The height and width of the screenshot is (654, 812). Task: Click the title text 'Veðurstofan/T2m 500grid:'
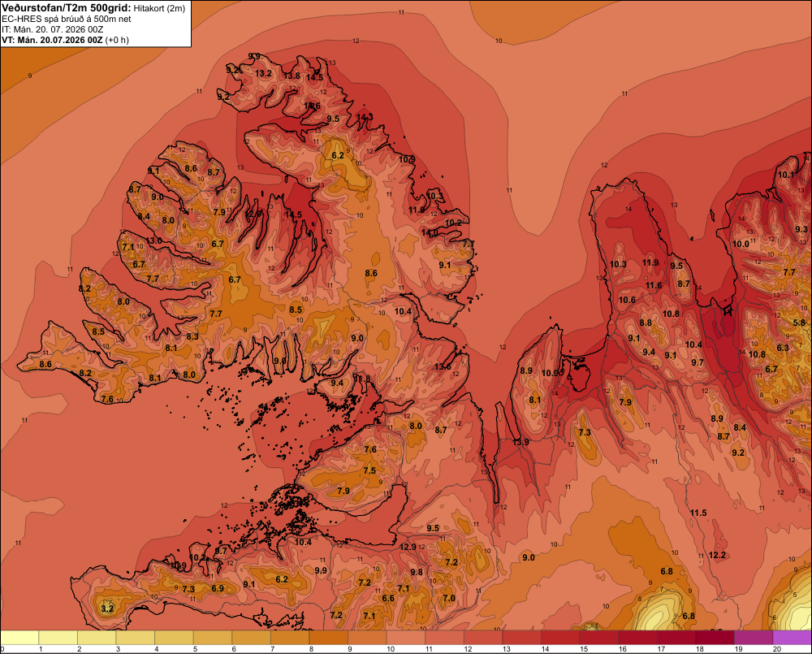point(67,8)
